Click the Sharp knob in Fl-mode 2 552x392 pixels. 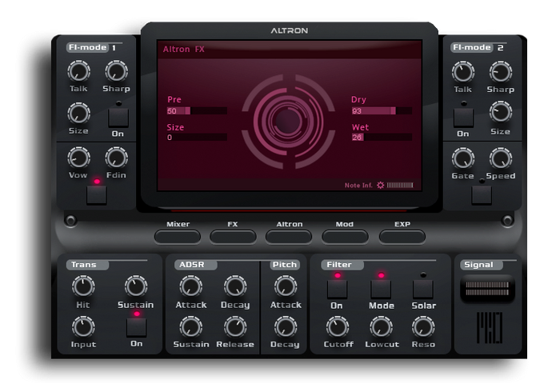pyautogui.click(x=501, y=72)
